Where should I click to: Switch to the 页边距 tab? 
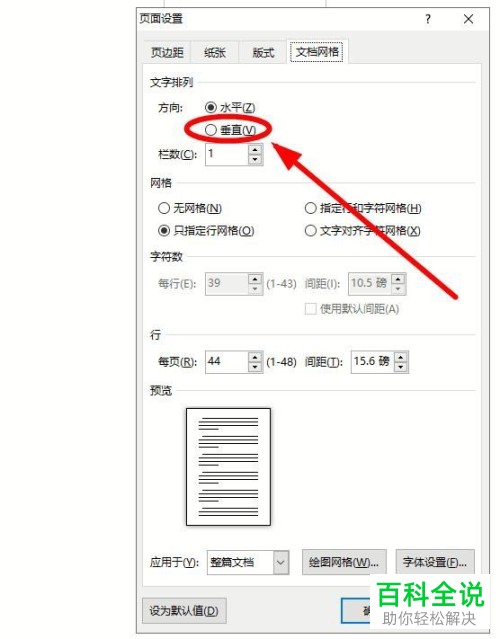167,52
